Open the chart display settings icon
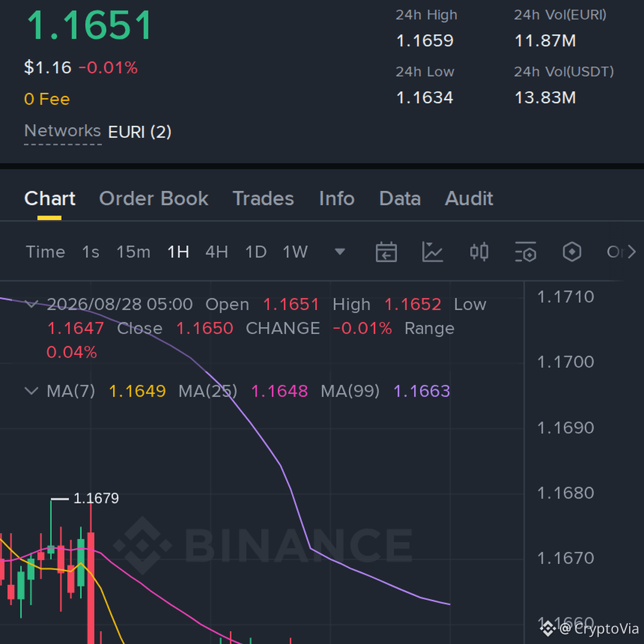The height and width of the screenshot is (644, 644). click(x=525, y=252)
